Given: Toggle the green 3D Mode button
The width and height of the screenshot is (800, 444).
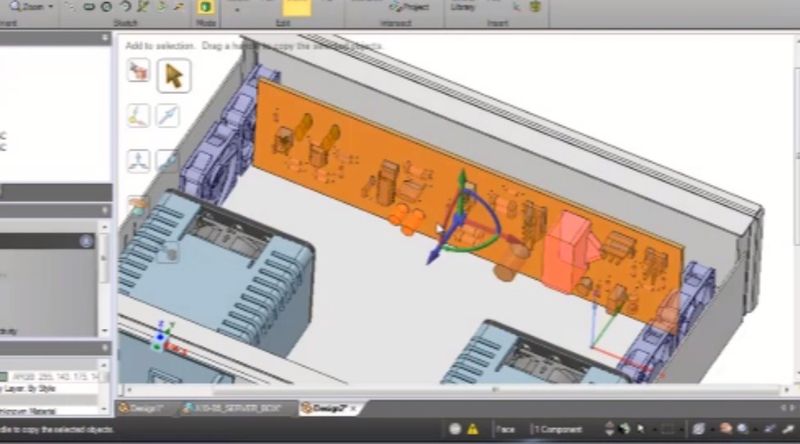Looking at the screenshot, I should pos(205,7).
